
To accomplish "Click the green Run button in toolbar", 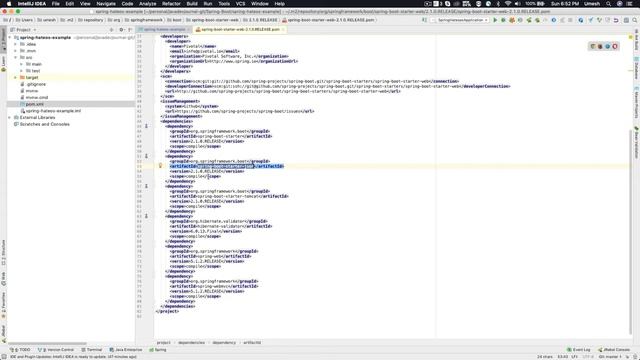I will 495,20.
